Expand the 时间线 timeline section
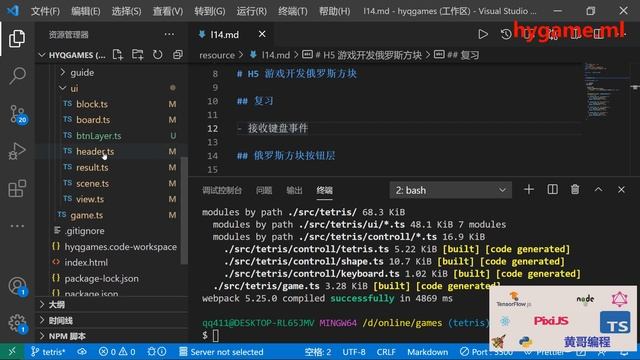 pos(60,320)
